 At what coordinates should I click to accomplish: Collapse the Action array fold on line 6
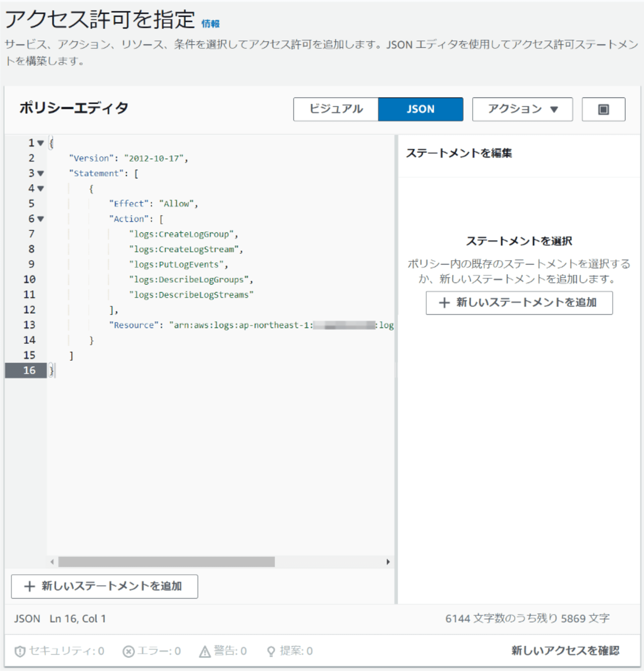[41, 219]
